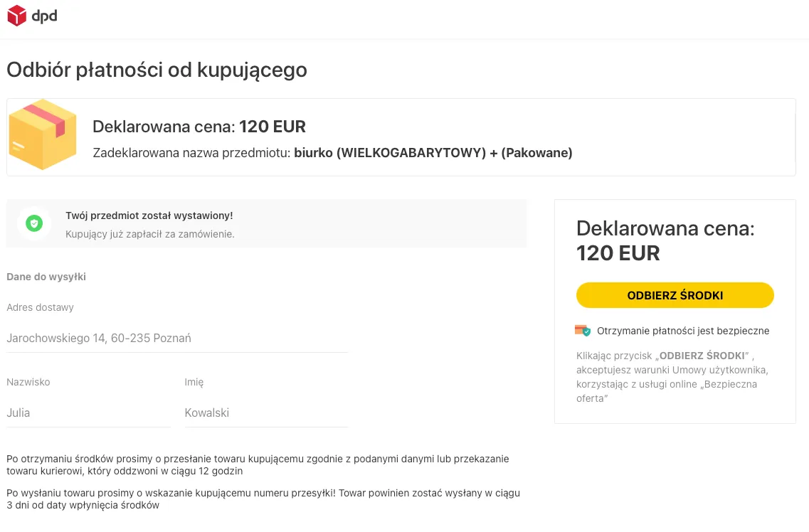809x532 pixels.
Task: Click the payment card security icon
Action: (x=581, y=330)
